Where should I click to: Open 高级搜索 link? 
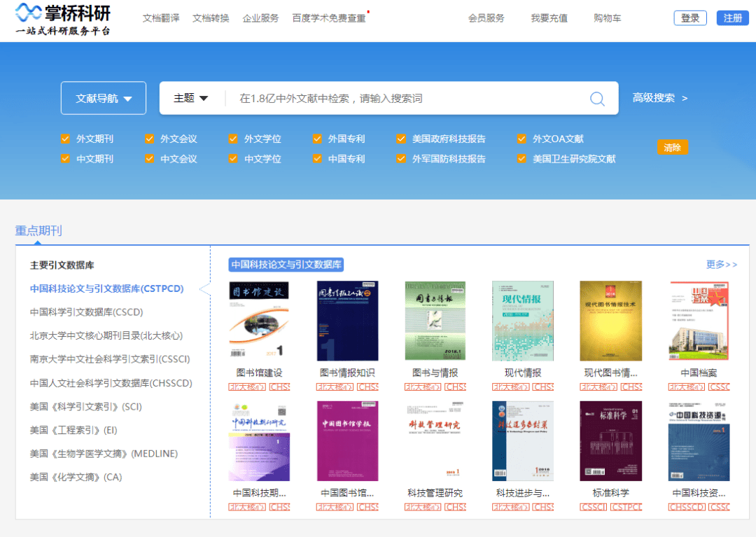[659, 98]
